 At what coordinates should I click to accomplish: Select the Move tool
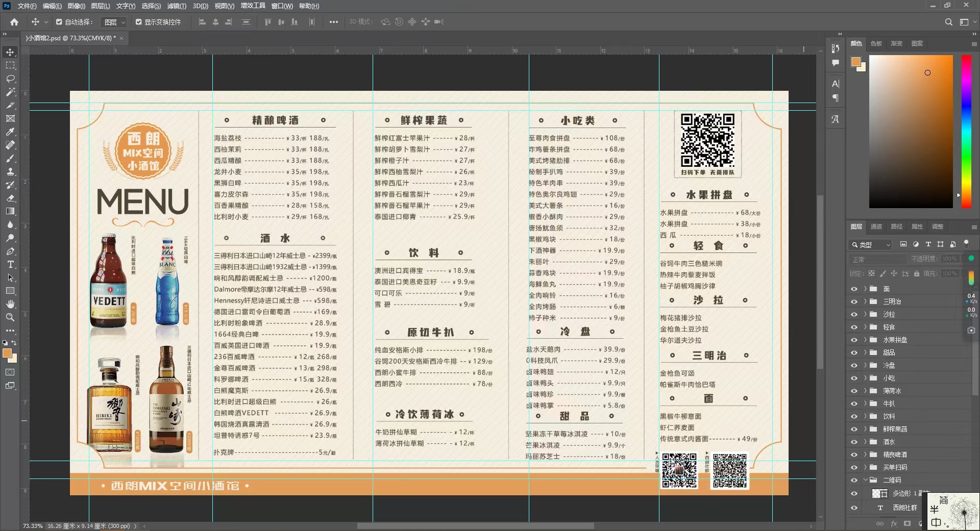pos(10,52)
